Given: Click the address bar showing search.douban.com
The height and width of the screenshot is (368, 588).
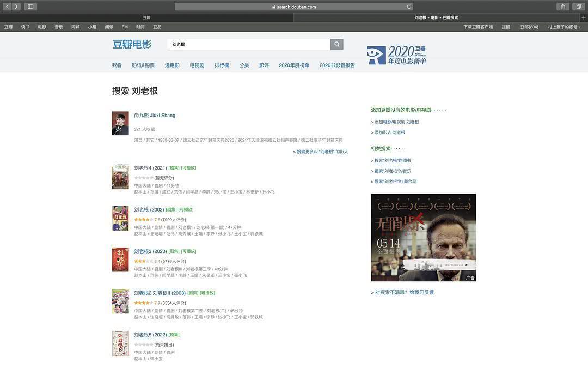Looking at the screenshot, I should [x=294, y=7].
